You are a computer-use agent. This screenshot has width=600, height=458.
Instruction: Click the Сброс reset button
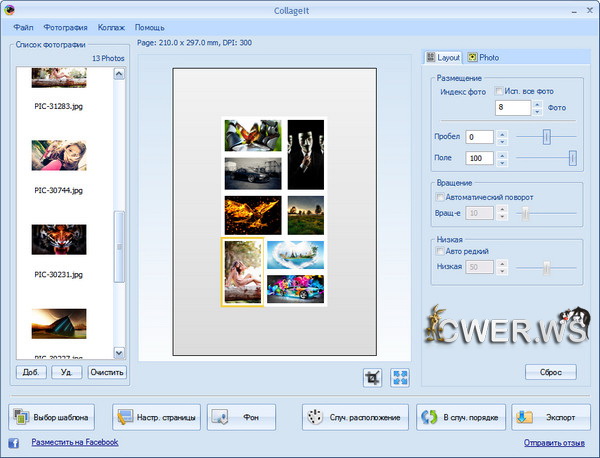(x=550, y=372)
